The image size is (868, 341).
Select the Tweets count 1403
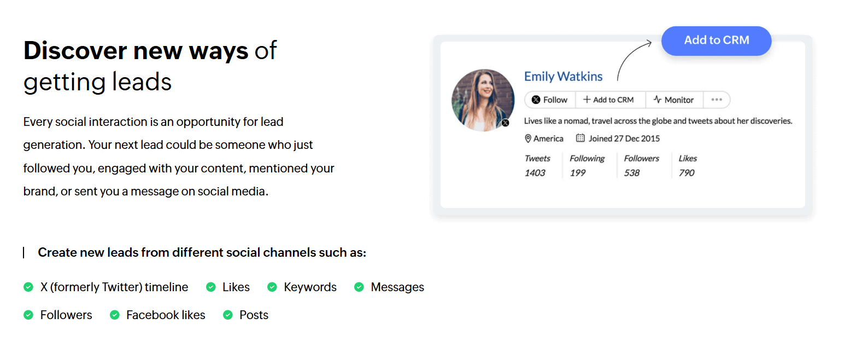point(535,173)
